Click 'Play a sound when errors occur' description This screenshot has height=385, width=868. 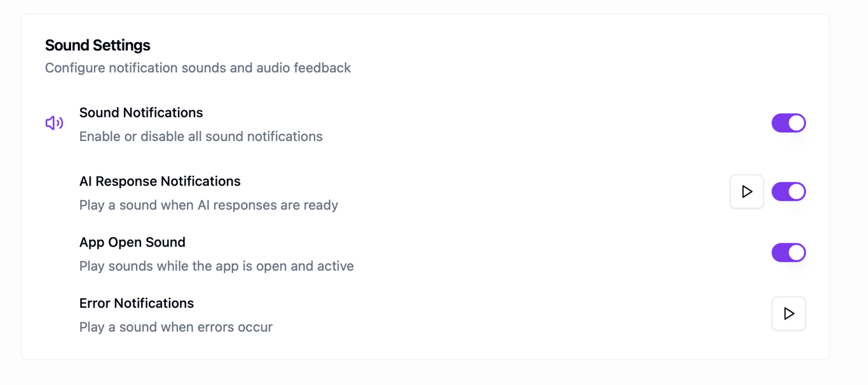[x=176, y=327]
